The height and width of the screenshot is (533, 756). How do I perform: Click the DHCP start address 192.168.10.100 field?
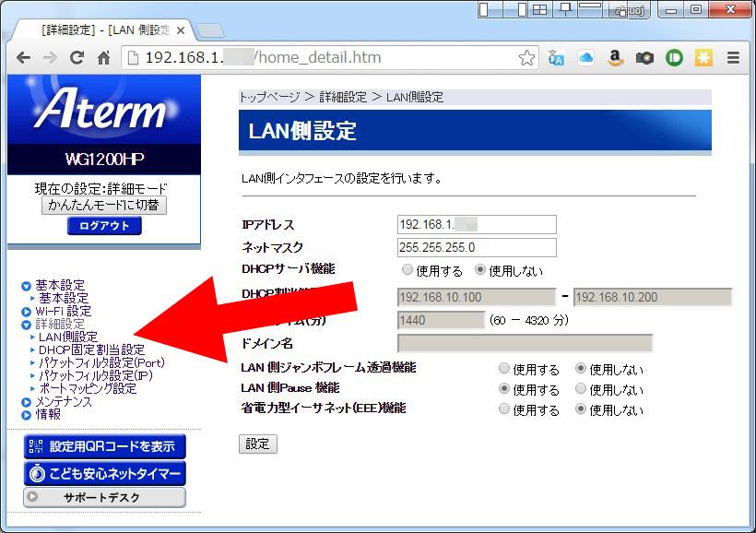[477, 297]
